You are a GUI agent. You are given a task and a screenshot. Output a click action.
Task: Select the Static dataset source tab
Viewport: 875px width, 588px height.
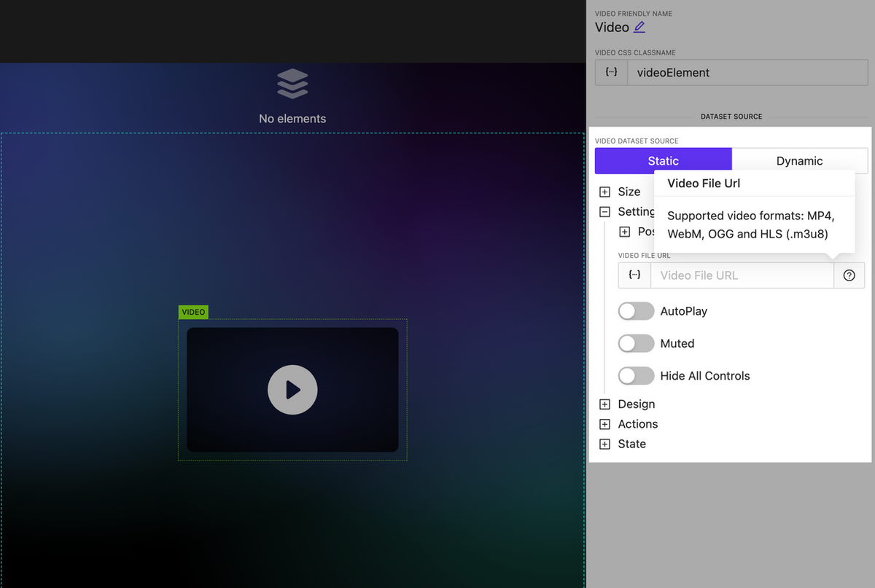pos(662,160)
